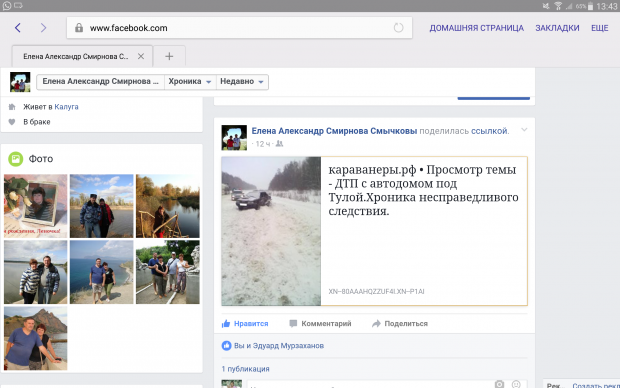Click the XN–80AAAHQZZUF4I.XN–P1AI domain text
Viewport: 620px width, 388px height.
[x=376, y=291]
